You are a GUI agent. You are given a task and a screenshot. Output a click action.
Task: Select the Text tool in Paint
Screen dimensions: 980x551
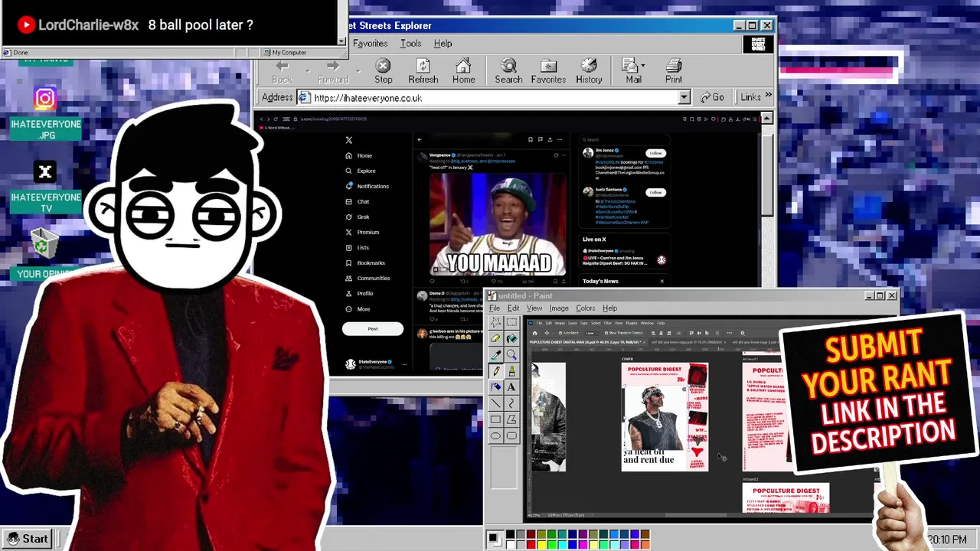pyautogui.click(x=511, y=386)
